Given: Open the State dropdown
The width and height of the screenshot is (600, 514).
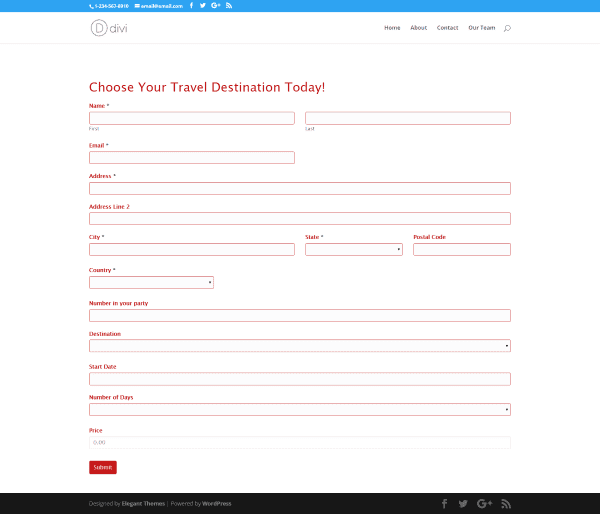Looking at the screenshot, I should point(353,249).
